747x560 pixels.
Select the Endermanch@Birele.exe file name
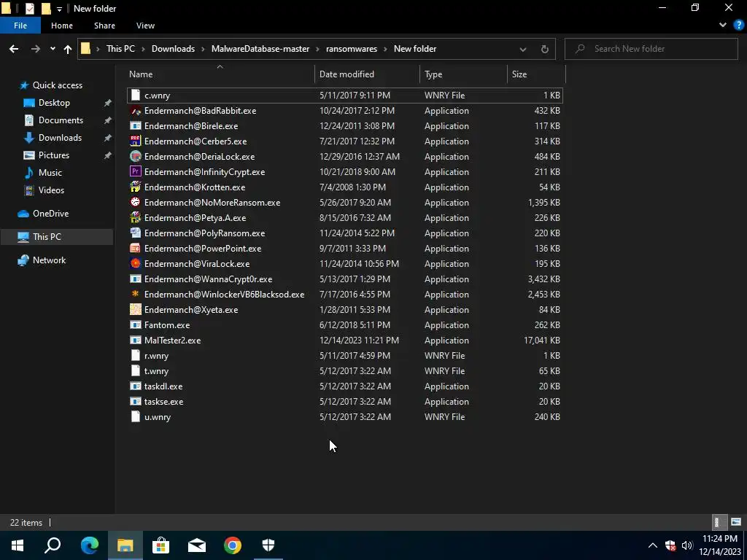(x=191, y=125)
